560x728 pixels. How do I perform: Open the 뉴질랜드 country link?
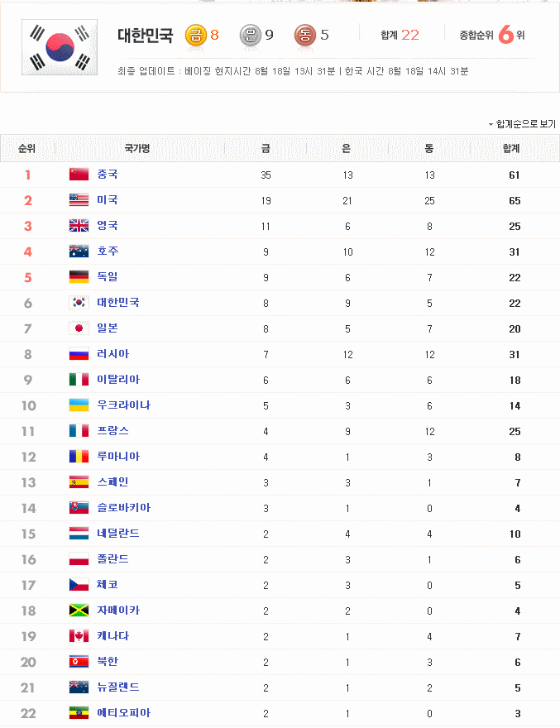coord(118,687)
